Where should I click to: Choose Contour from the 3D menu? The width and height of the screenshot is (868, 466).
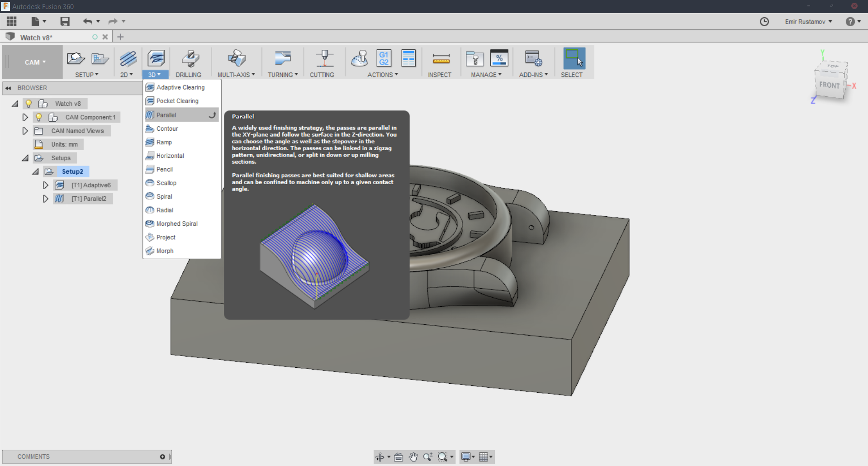182,128
